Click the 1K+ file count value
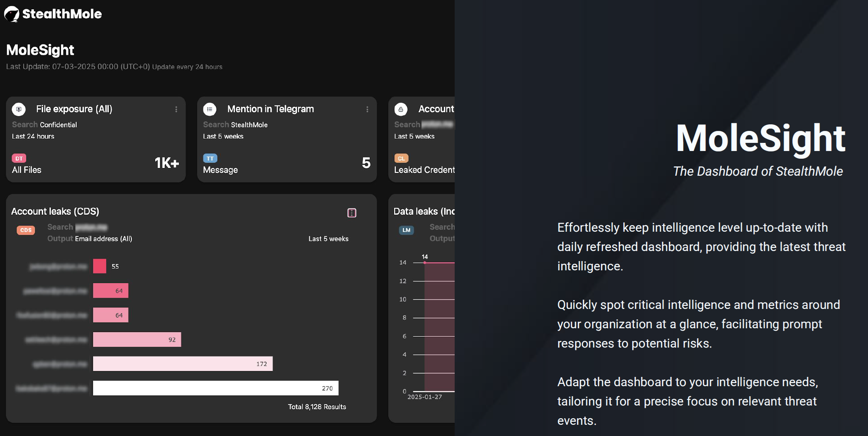The image size is (868, 436). point(167,163)
